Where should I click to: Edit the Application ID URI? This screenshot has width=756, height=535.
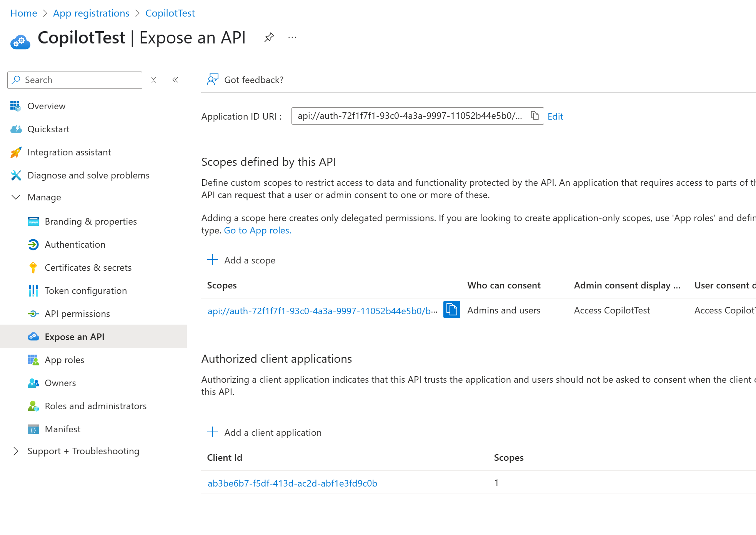tap(555, 116)
